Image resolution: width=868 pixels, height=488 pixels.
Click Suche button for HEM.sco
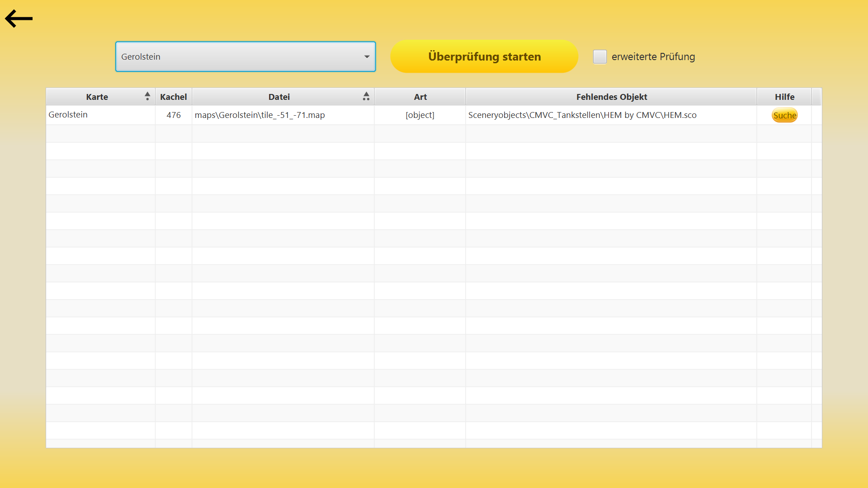(x=784, y=115)
